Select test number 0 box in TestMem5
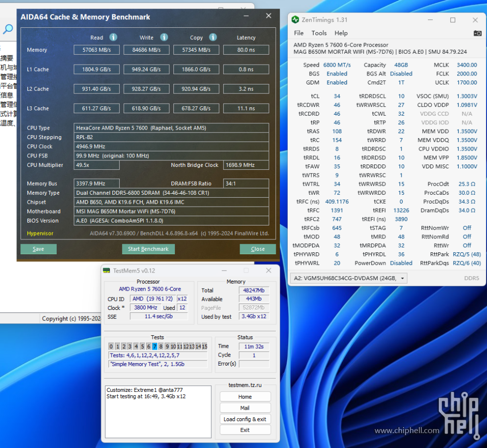 [x=111, y=347]
